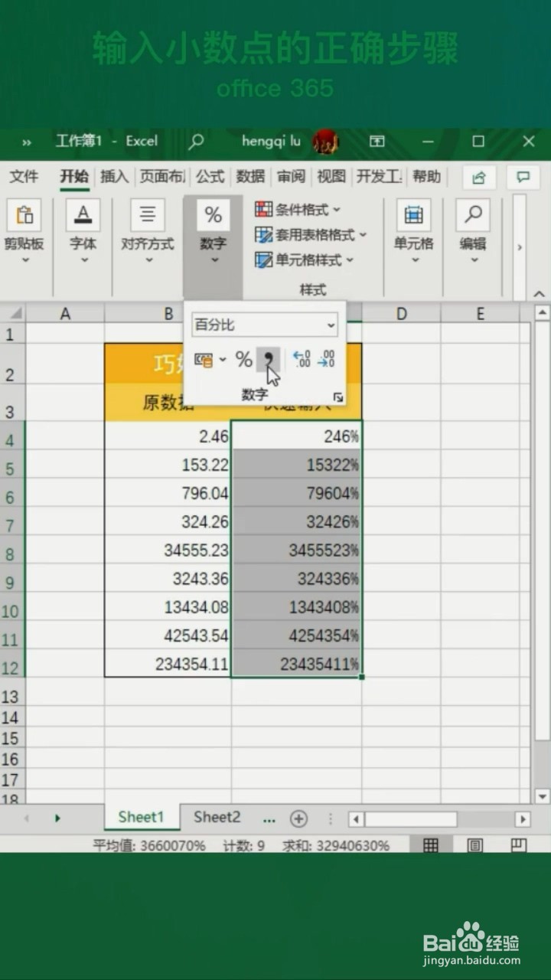Click Increase Decimal button
This screenshot has height=980, width=551.
pos(302,359)
